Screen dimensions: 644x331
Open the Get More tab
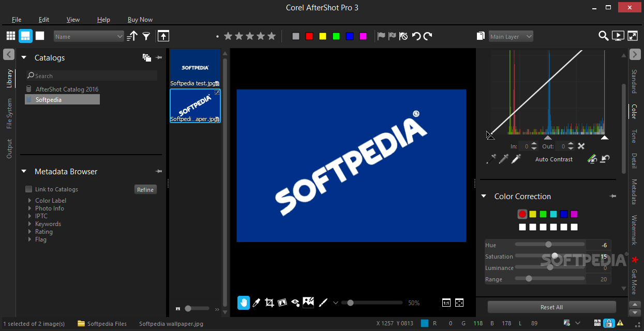click(x=634, y=281)
